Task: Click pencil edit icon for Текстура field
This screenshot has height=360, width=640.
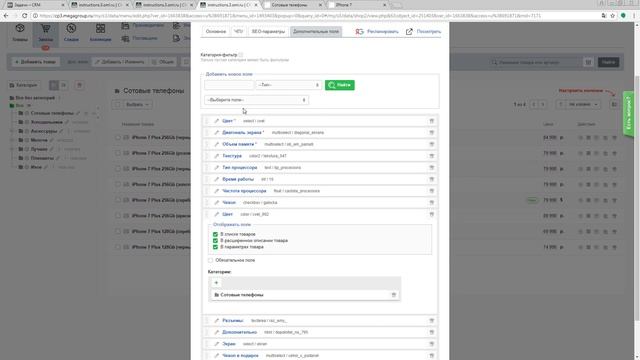Action: [217, 156]
